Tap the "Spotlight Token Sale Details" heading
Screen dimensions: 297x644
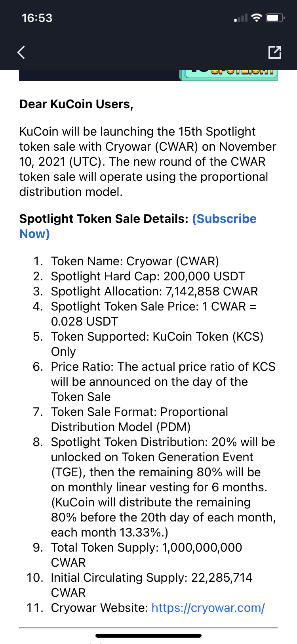104,219
